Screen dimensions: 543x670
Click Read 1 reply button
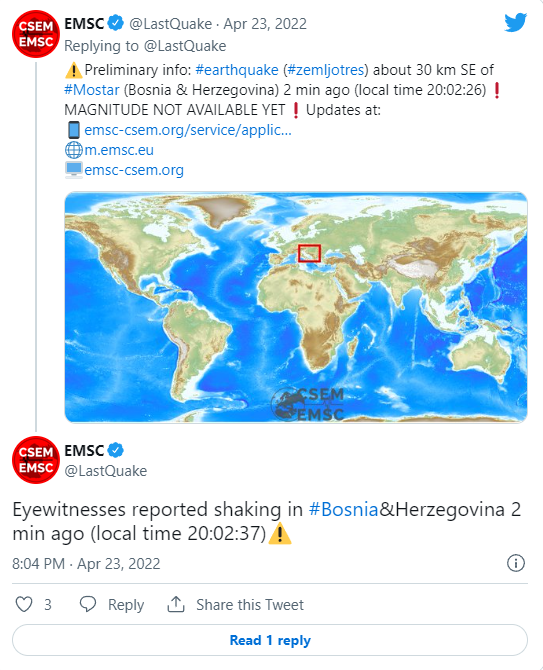(x=270, y=640)
